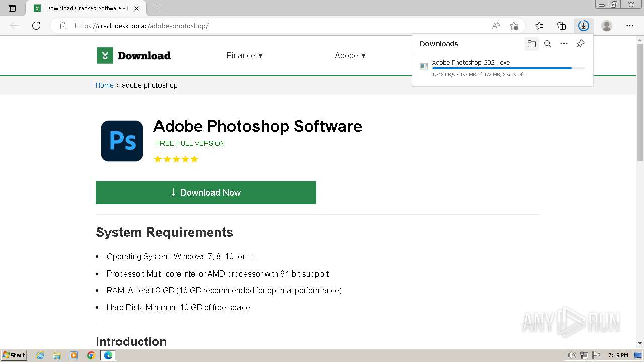Click the RAM requirement line

click(x=224, y=290)
